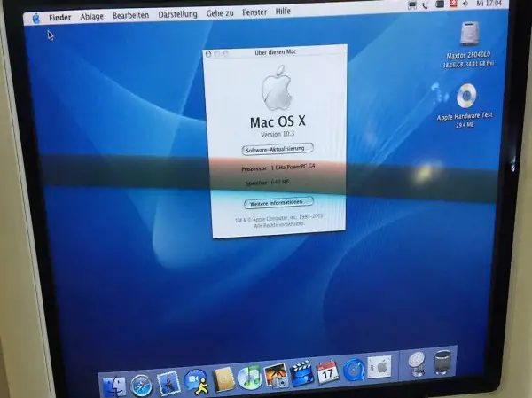Open the Hilfe menu
Viewport: 532px width, 398px height.
283,12
